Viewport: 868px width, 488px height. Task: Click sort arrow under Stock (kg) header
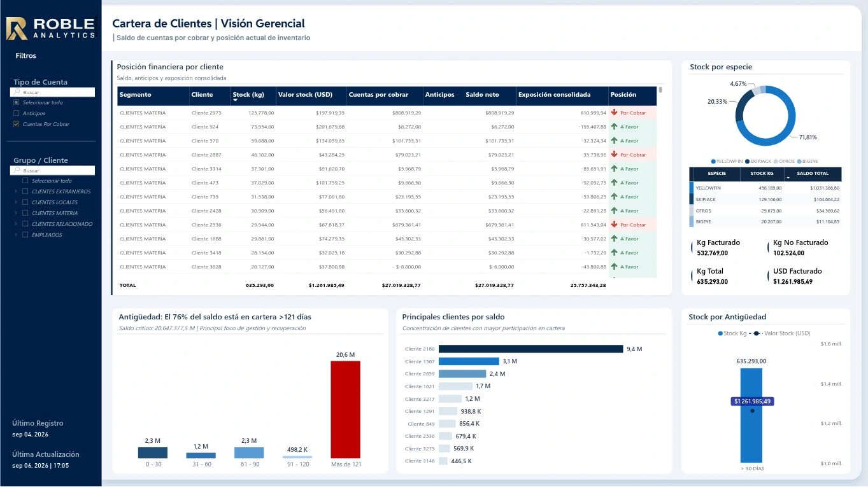coord(236,101)
